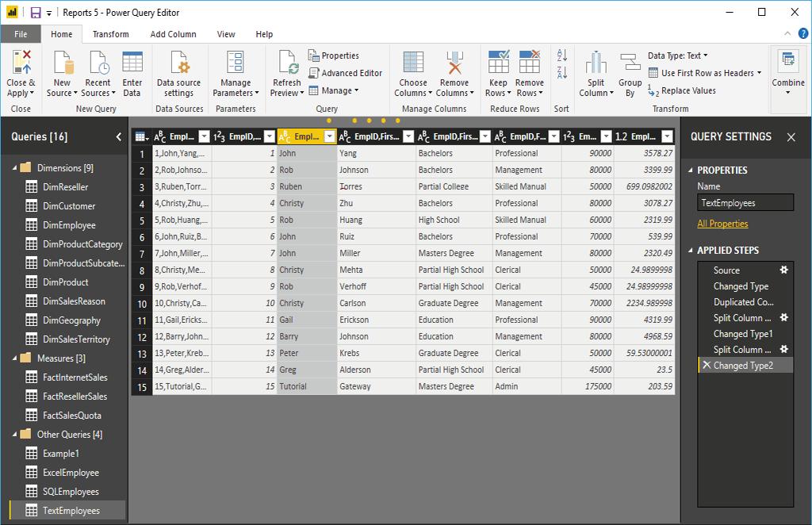
Task: Open filter dropdown on highlighted column
Action: tap(330, 136)
